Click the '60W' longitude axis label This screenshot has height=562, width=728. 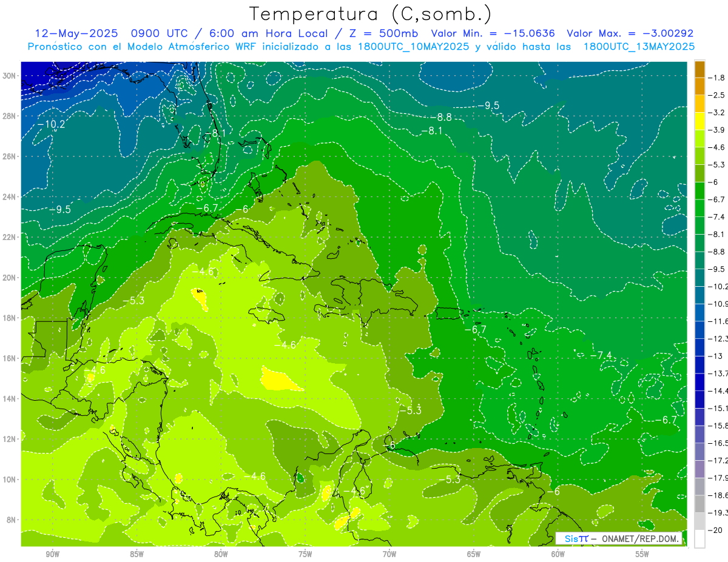point(558,555)
